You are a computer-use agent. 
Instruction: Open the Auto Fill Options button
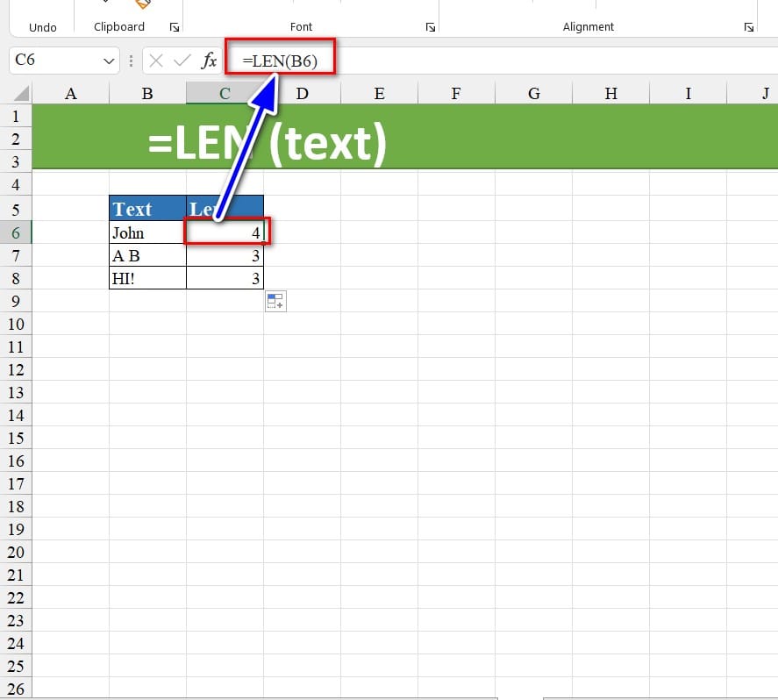coord(275,302)
